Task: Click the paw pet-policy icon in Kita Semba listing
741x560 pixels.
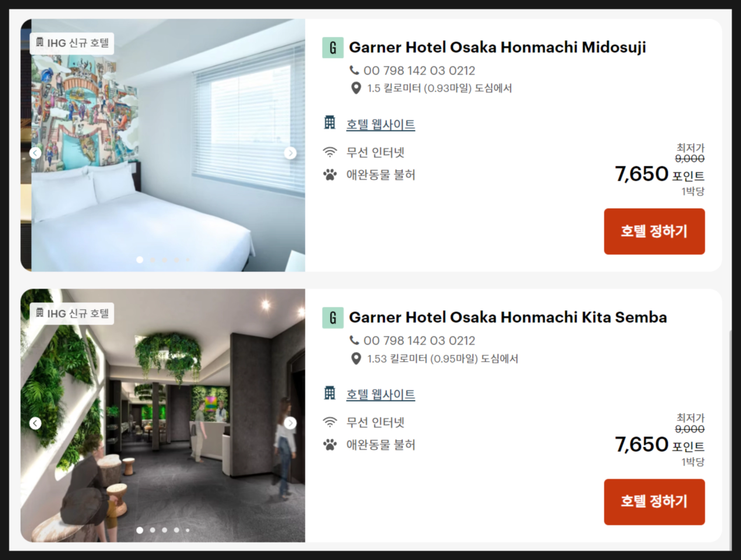Action: point(330,445)
